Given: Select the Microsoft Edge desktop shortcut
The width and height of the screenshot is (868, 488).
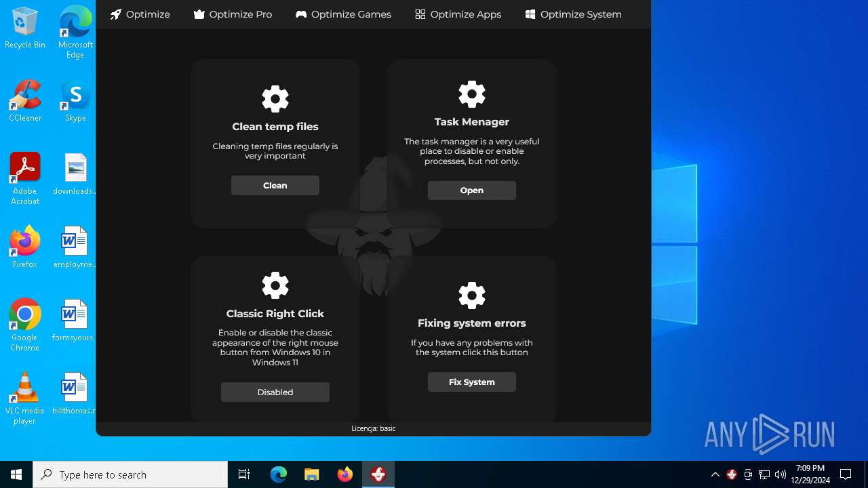Looking at the screenshot, I should click(x=75, y=32).
